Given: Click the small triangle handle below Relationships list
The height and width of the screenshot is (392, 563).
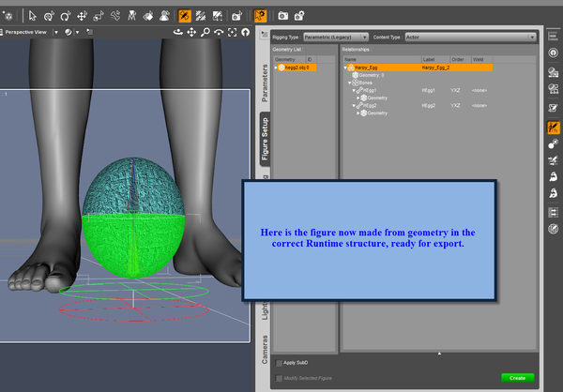Looking at the screenshot, I should tap(439, 354).
